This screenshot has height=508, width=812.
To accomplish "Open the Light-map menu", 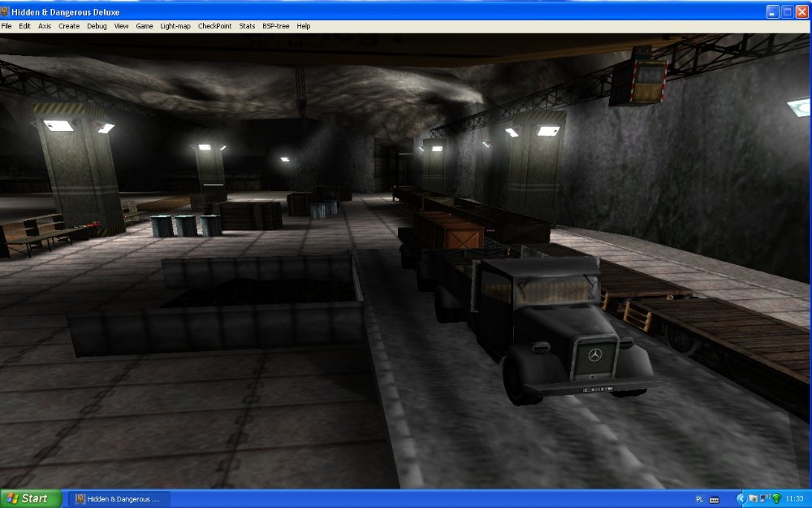I will pyautogui.click(x=175, y=26).
